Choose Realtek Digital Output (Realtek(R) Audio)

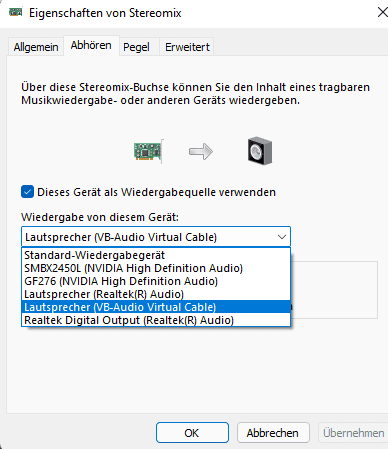coord(156,320)
